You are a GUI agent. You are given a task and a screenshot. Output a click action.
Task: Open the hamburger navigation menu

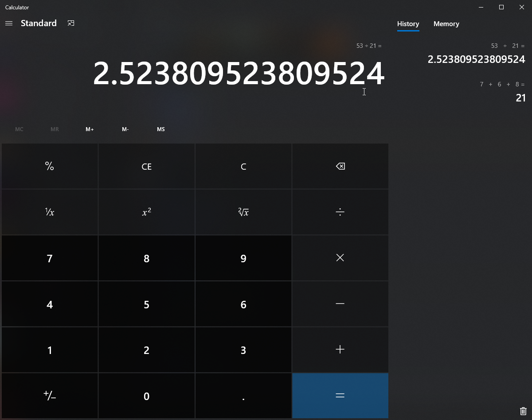click(9, 23)
